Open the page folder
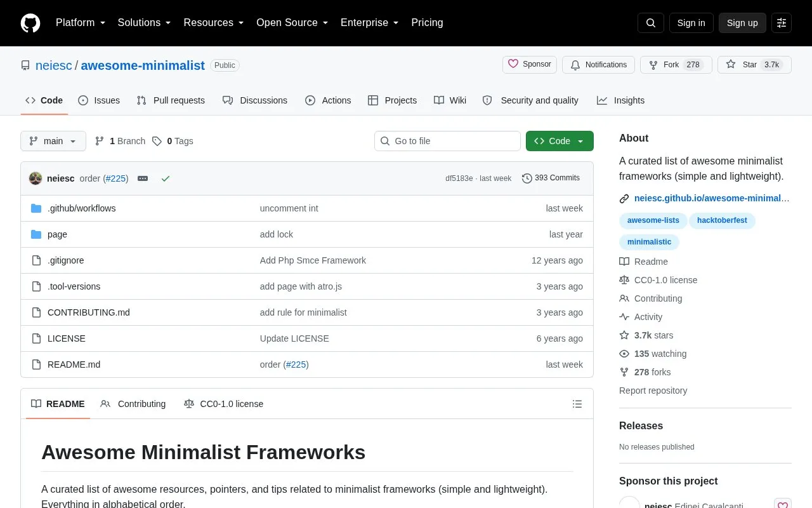This screenshot has width=812, height=508. point(57,234)
